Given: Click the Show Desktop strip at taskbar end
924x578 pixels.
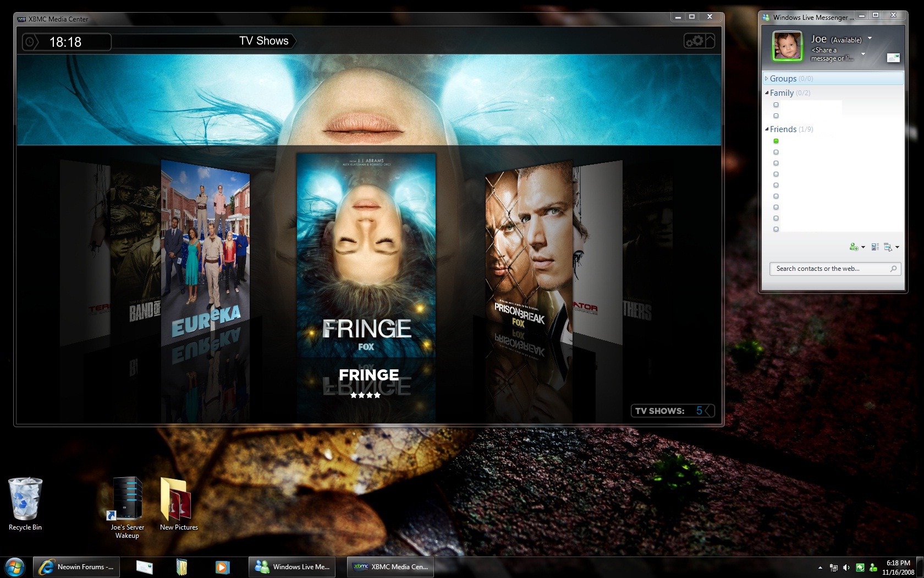Looking at the screenshot, I should point(920,568).
